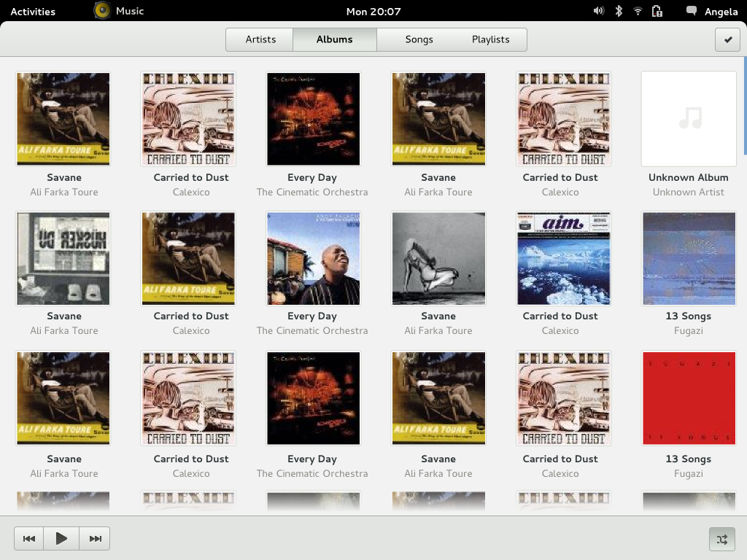The width and height of the screenshot is (747, 560).
Task: Open the Music app menu
Action: point(119,10)
